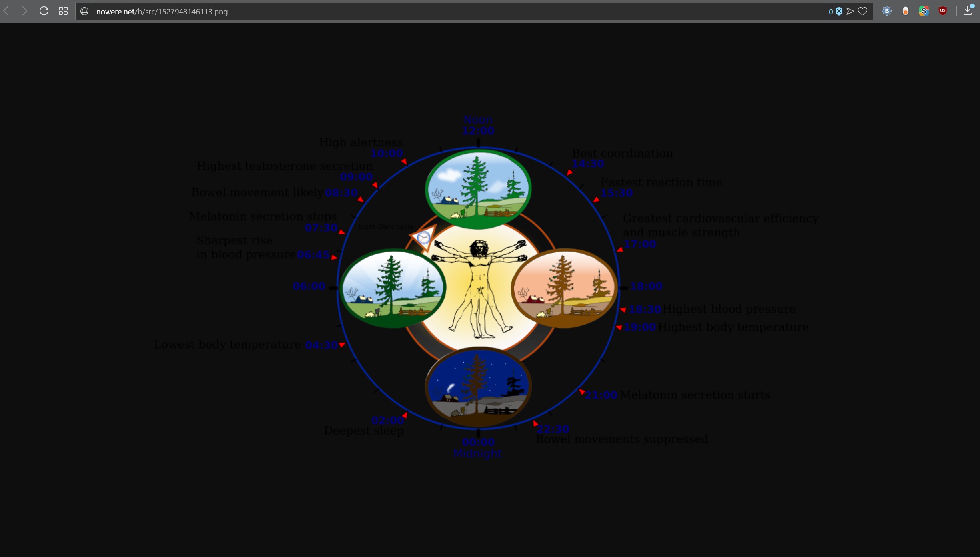The width and height of the screenshot is (980, 557).
Task: Click 'Lowest body temperature' text
Action: (x=228, y=345)
